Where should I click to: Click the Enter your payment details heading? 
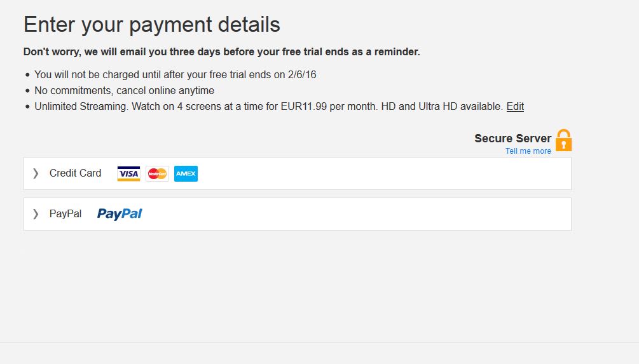151,24
